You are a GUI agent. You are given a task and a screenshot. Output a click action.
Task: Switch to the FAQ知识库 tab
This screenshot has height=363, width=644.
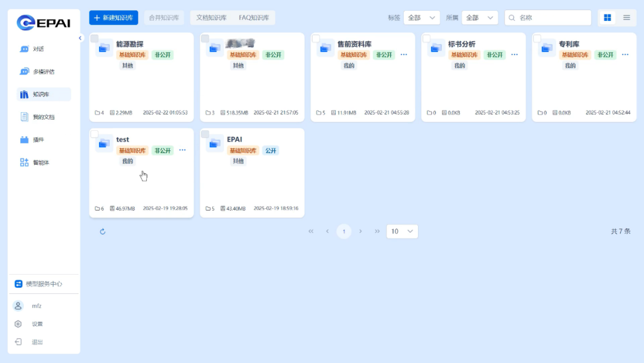(x=253, y=18)
